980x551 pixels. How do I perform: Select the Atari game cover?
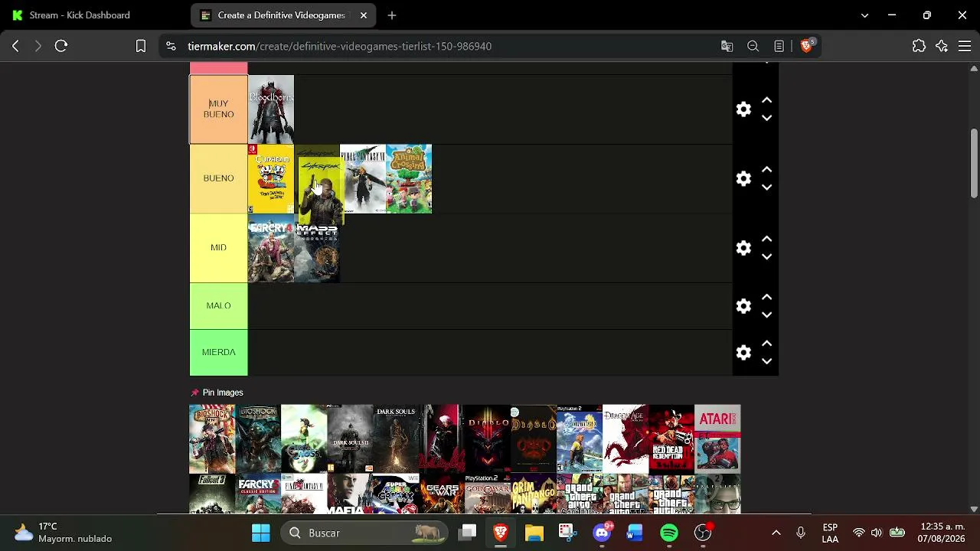717,439
